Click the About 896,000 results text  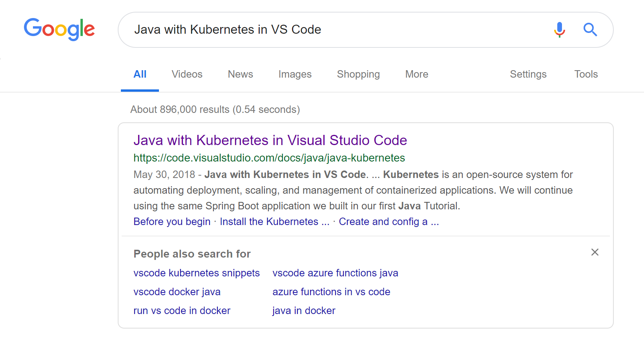[x=215, y=109]
